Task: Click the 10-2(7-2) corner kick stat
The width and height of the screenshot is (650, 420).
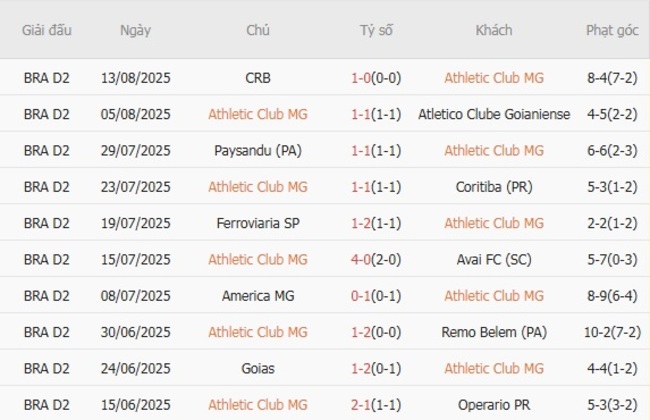Action: [612, 332]
